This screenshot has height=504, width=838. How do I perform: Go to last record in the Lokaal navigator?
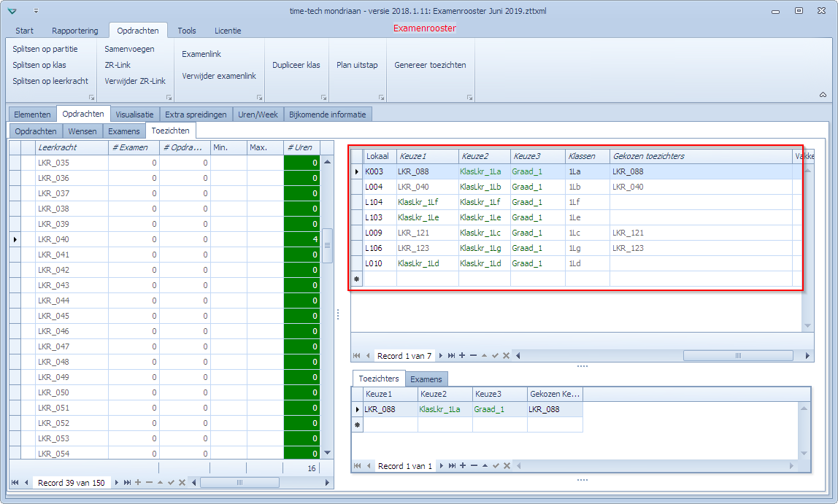452,356
